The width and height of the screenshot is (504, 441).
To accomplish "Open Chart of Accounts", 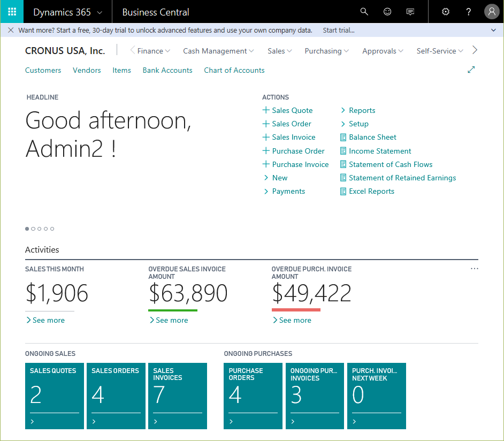I will point(234,70).
